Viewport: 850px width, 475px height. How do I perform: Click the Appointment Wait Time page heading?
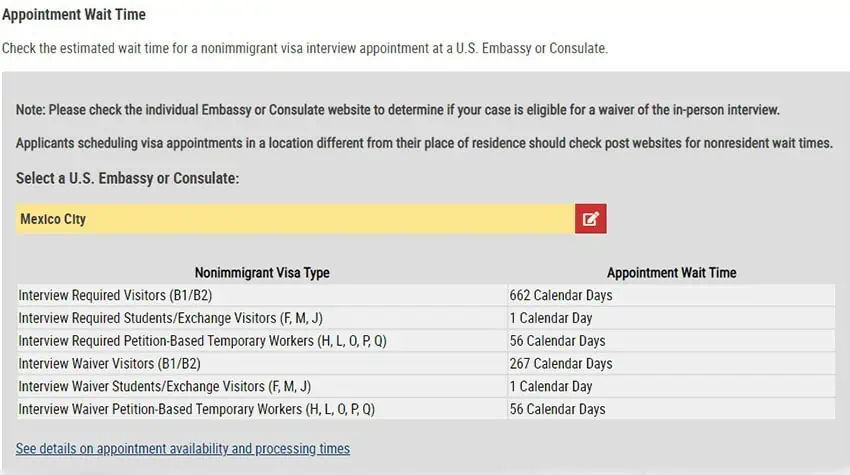click(x=74, y=15)
